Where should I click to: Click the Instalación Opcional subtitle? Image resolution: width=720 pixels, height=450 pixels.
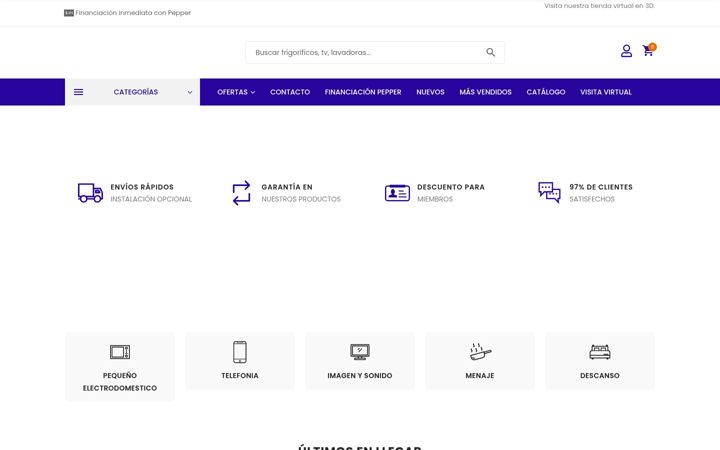(151, 199)
